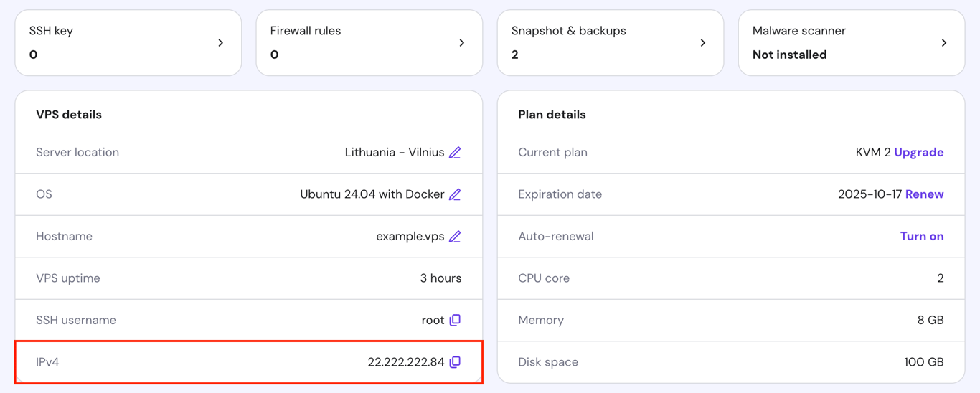Edit the hostname example.vps pencil icon
Screen dimensions: 980x393
[x=455, y=237]
